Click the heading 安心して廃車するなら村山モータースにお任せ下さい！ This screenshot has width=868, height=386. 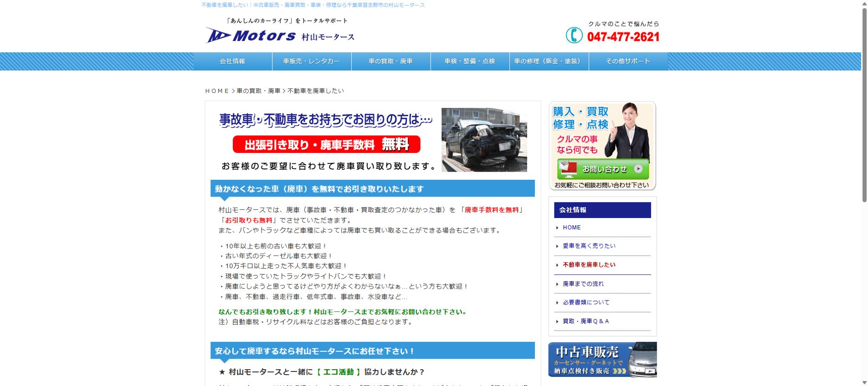(372, 351)
